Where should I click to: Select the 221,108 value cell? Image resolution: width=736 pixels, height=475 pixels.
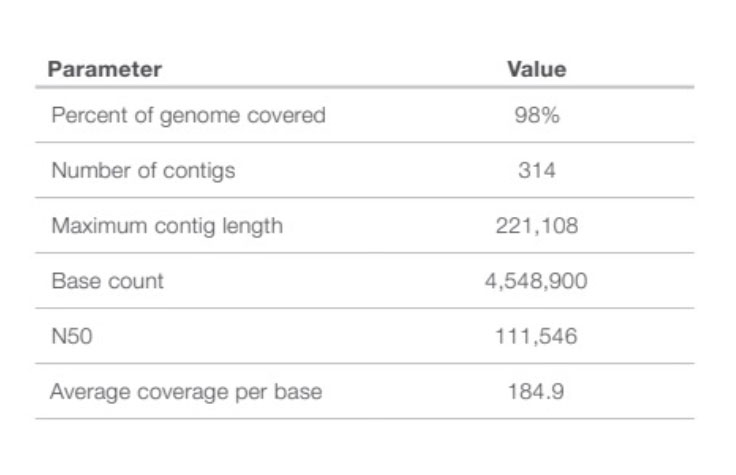[536, 226]
